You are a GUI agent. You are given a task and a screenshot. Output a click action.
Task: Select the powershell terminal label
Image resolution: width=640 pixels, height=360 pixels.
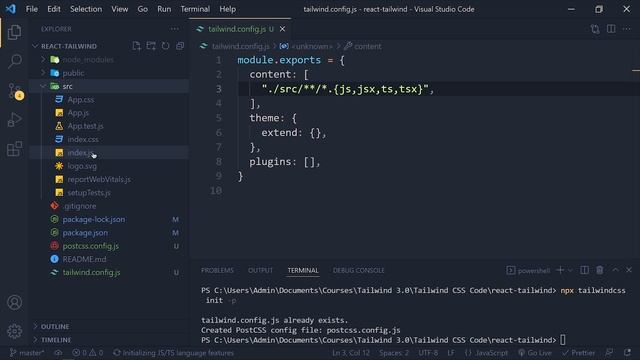[x=528, y=270]
